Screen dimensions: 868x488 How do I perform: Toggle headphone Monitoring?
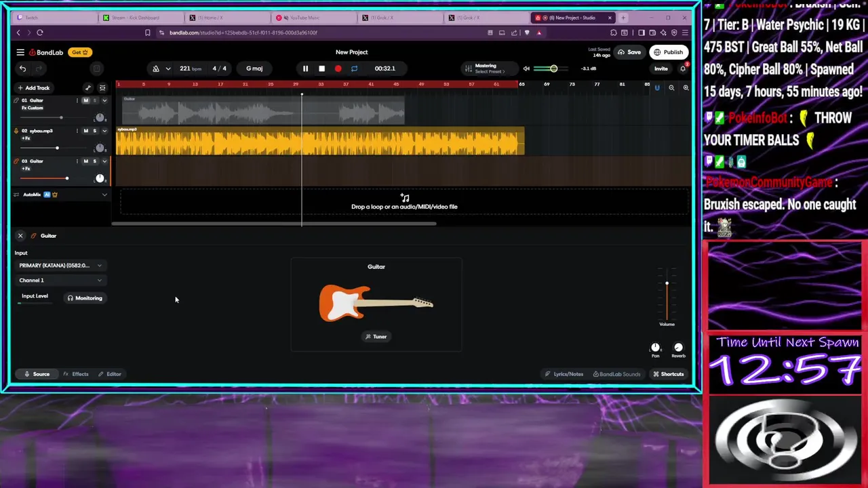[85, 298]
